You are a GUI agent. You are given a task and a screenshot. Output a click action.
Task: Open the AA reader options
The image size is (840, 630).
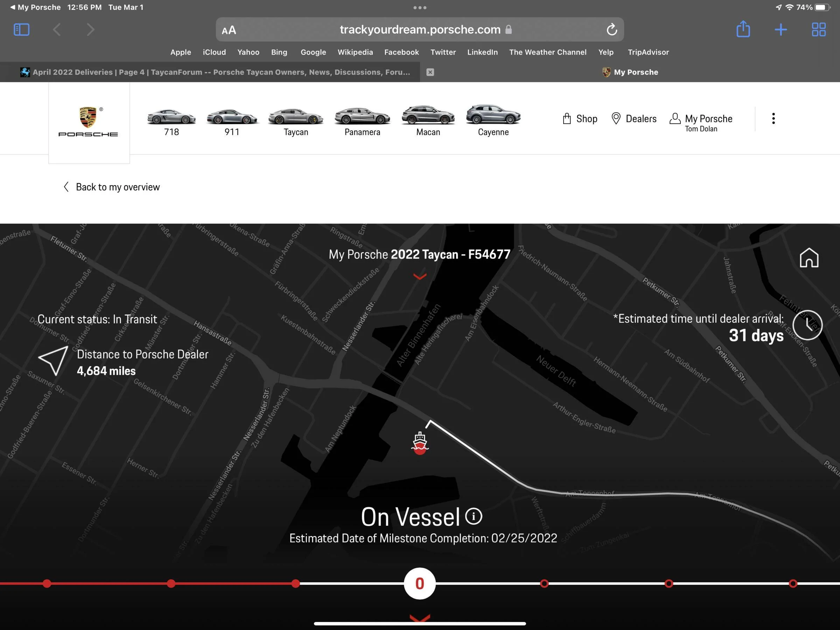pyautogui.click(x=229, y=30)
